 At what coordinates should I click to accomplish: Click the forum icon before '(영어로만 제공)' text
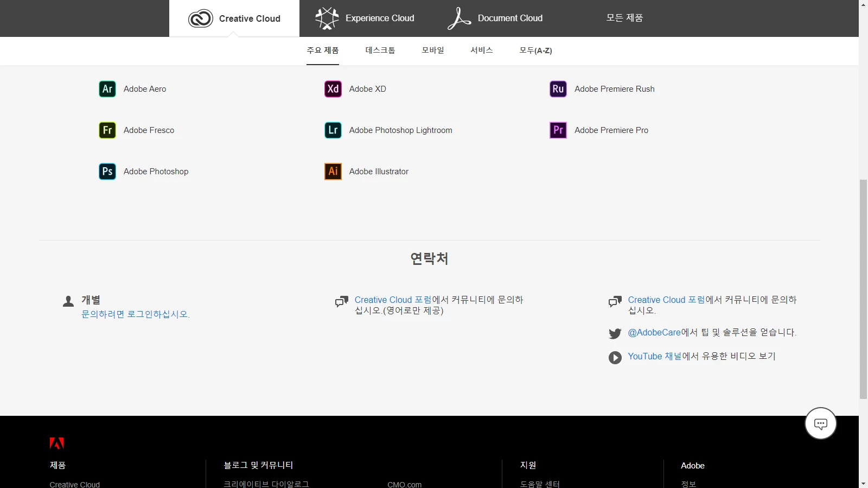(341, 302)
